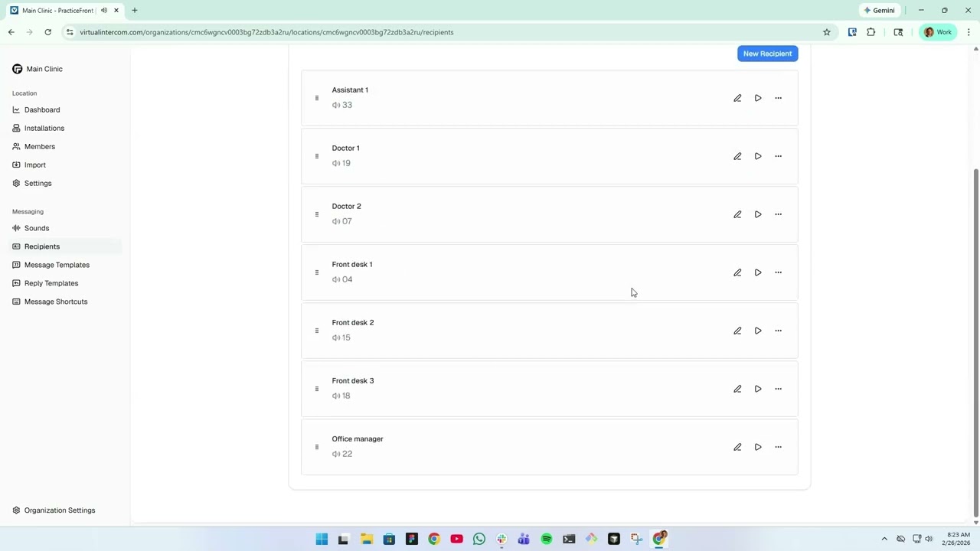Play sound for Office manager
Screen dimensions: 980x551
click(758, 447)
